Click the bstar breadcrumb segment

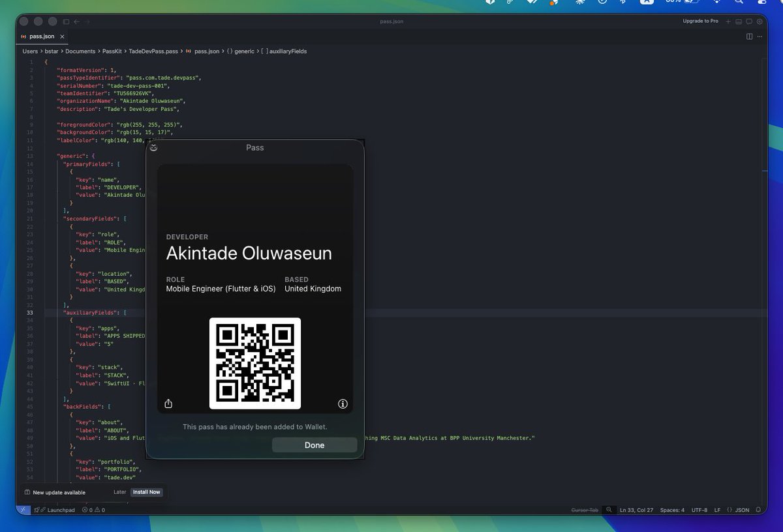[52, 51]
